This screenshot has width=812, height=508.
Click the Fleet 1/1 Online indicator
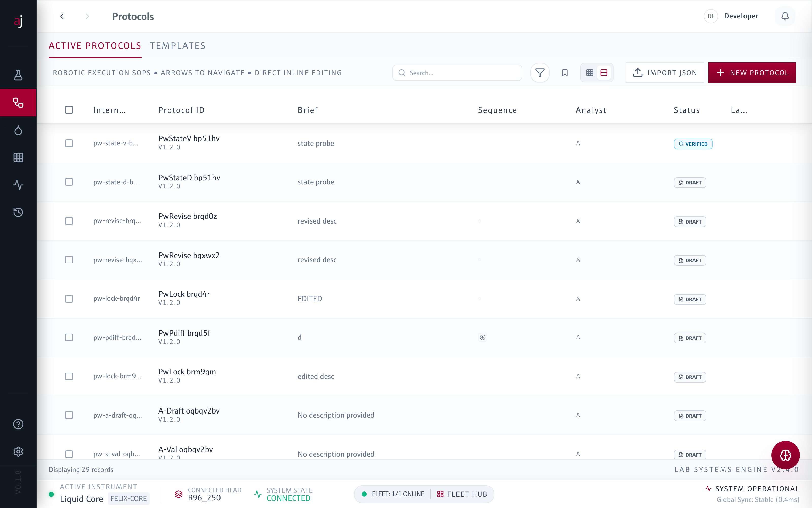point(393,494)
